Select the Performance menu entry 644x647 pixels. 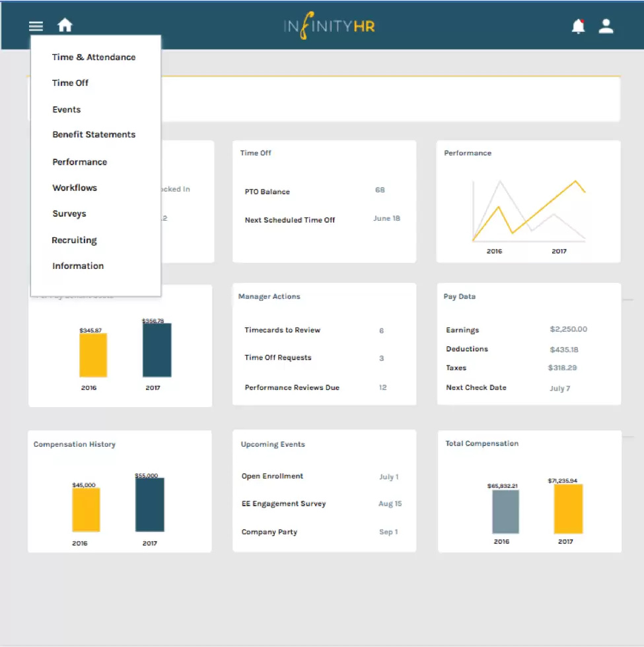(x=79, y=162)
